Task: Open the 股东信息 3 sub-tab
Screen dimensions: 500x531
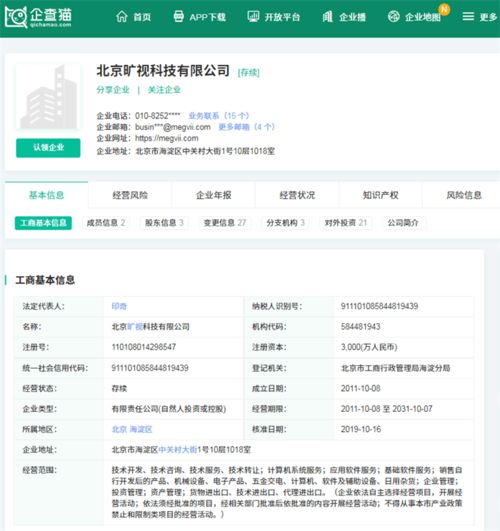Action: 164,223
